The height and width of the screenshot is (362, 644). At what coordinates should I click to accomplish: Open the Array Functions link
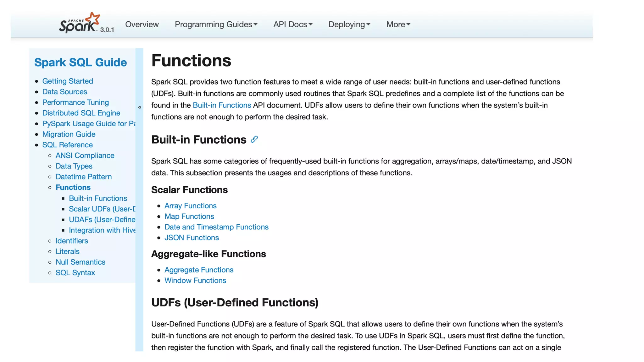pos(190,206)
